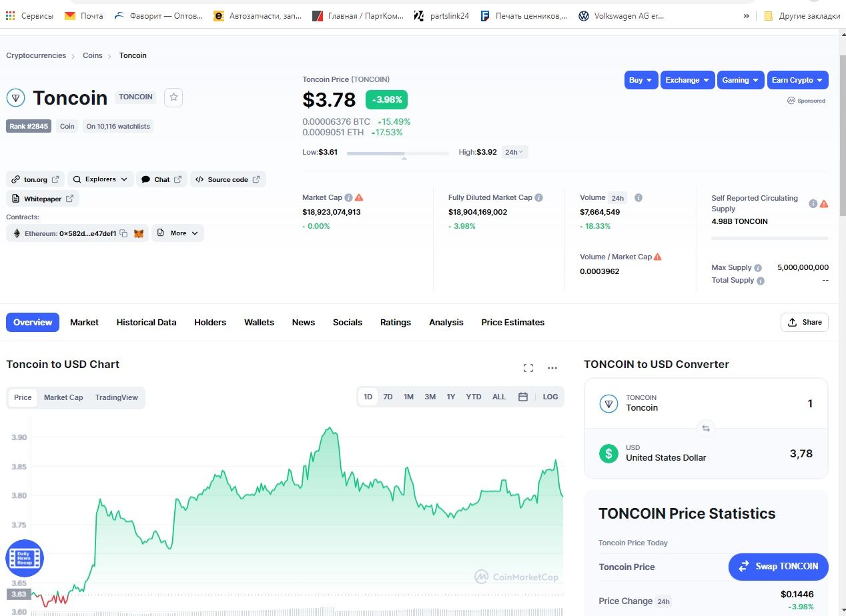Open the Earn Crypto dropdown
Screen dimensions: 846x616
click(798, 80)
